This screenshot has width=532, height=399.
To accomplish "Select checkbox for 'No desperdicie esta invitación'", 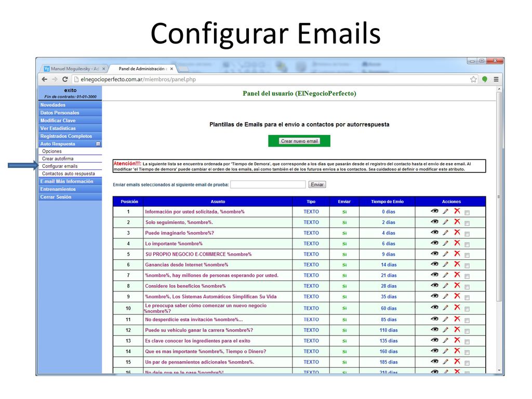I will coord(467,320).
